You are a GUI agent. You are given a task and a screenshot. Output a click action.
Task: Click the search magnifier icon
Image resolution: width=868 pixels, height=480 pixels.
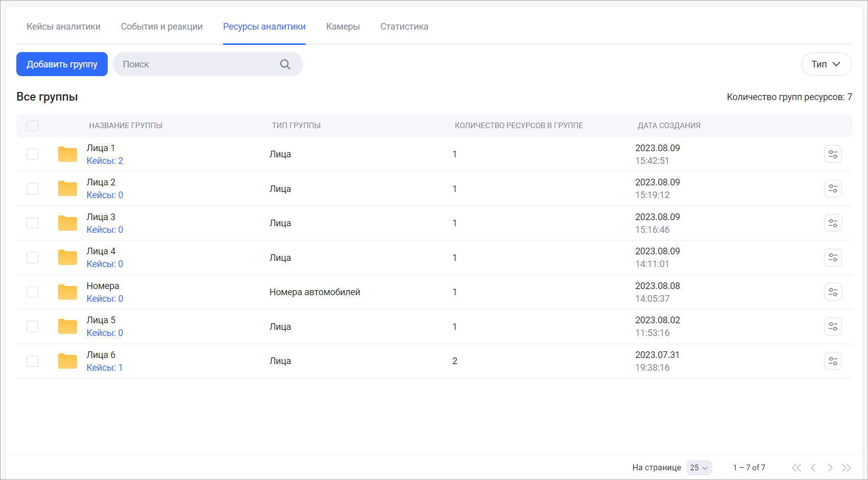[x=285, y=64]
